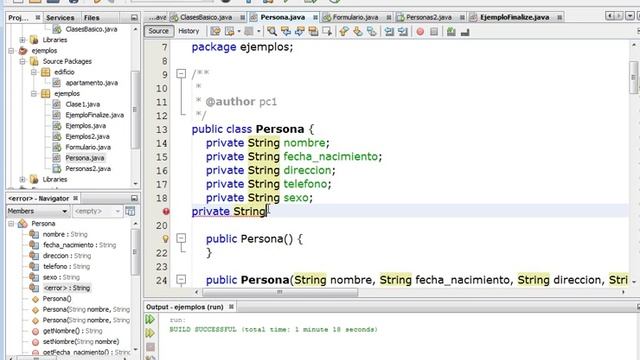Open the ClasesBasico.java editor tab

coord(206,17)
